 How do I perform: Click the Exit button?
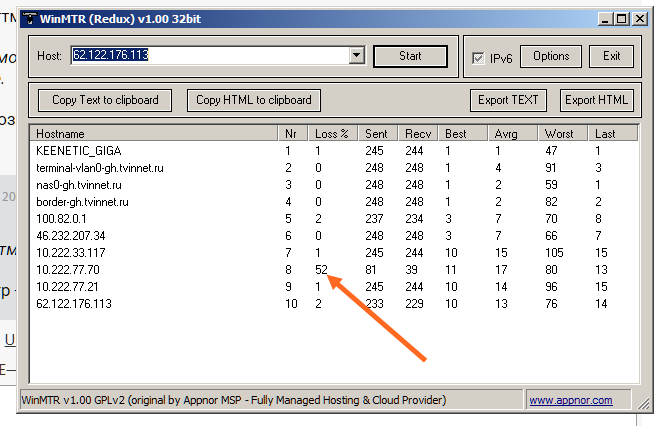(x=611, y=57)
